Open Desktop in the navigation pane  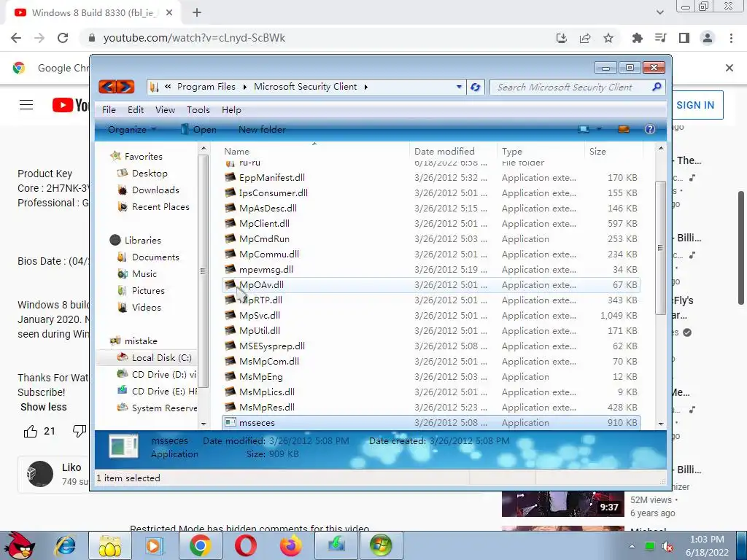(150, 174)
